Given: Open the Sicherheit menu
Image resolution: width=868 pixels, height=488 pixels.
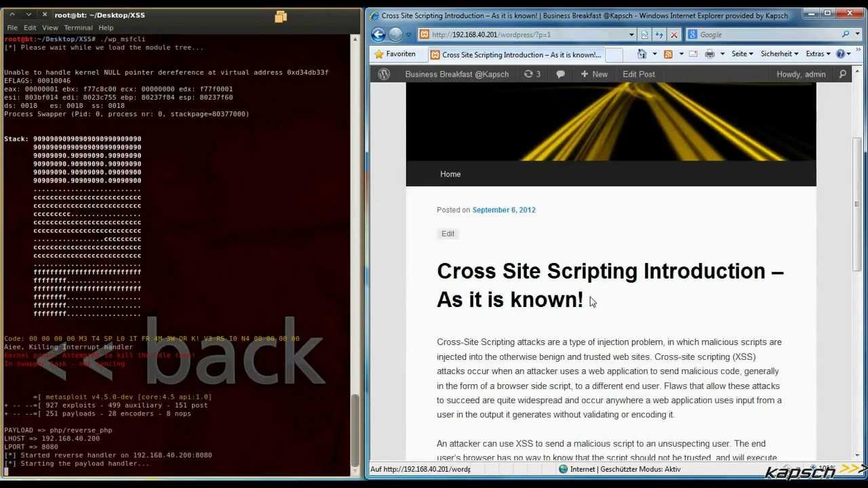Looking at the screenshot, I should pyautogui.click(x=779, y=54).
